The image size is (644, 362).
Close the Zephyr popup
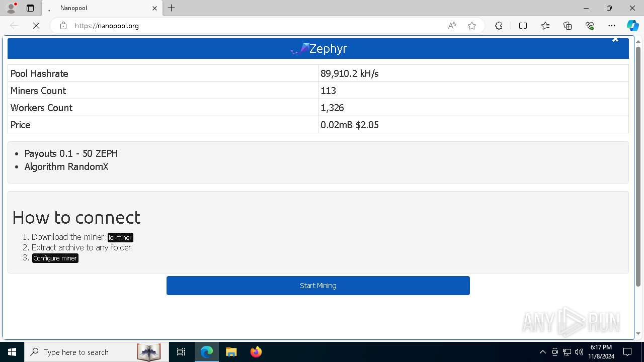coord(615,39)
